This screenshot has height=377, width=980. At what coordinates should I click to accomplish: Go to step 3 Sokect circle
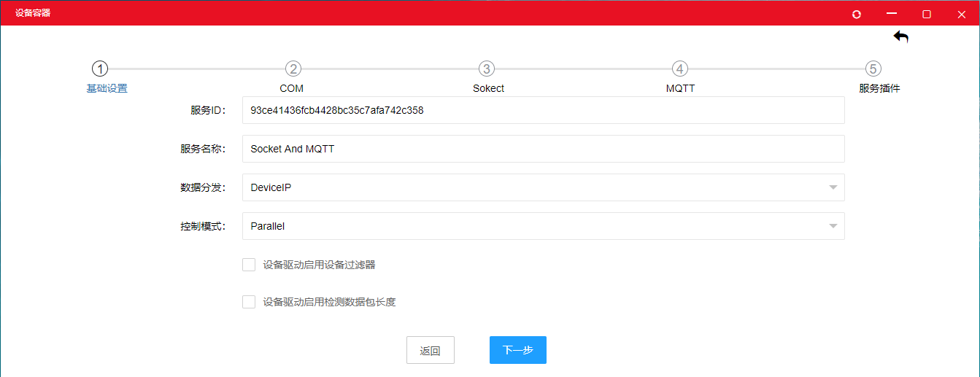tap(487, 69)
